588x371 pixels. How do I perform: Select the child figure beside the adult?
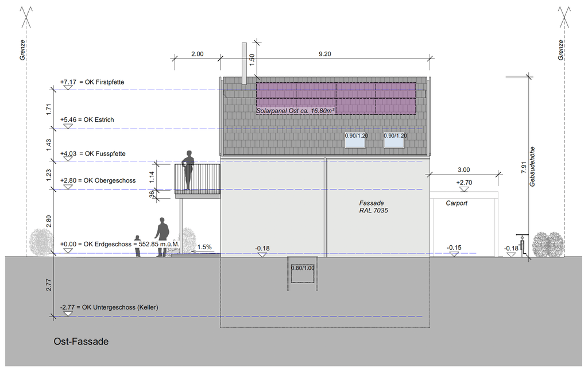pyautogui.click(x=138, y=246)
